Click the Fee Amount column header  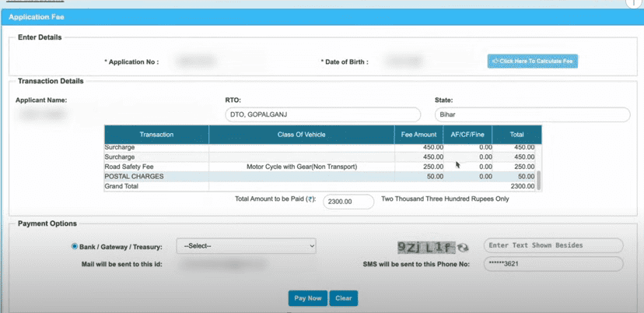pos(418,135)
